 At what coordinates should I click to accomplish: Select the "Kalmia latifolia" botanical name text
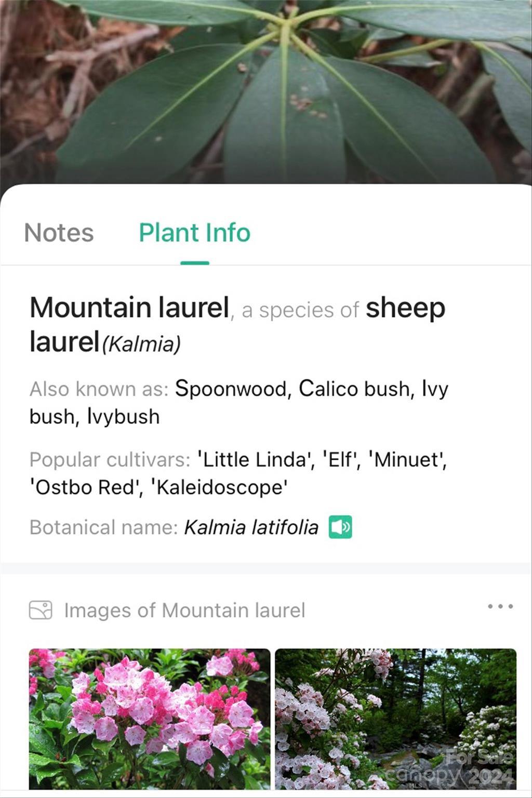pos(251,527)
